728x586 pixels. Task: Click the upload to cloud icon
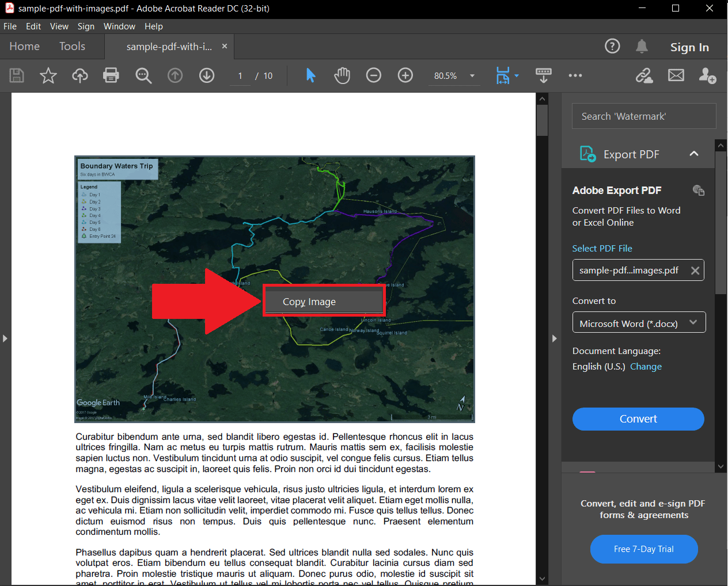(80, 75)
